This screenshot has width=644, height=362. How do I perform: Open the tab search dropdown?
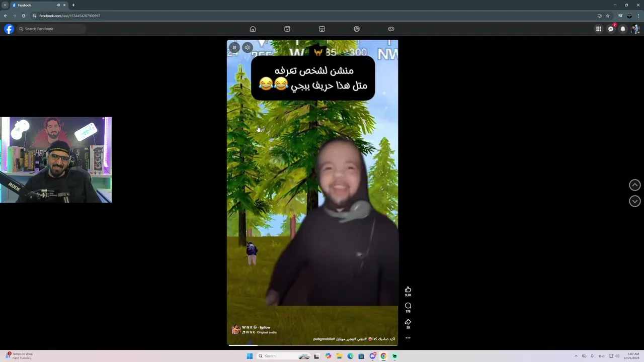[5, 5]
